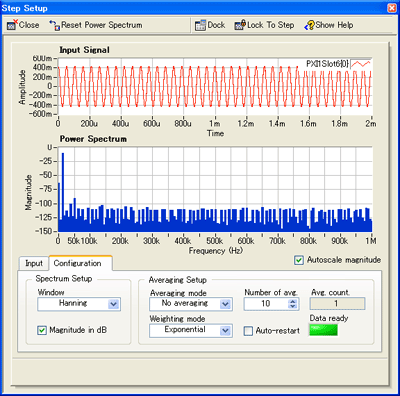Click the Dock icon
This screenshot has height=396, width=400.
[x=200, y=25]
